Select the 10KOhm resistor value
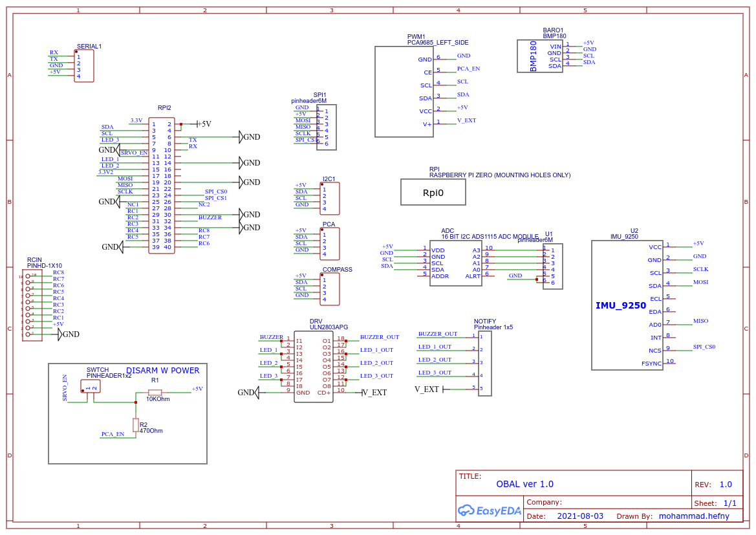Screen dimensions: 756x535 (158, 399)
